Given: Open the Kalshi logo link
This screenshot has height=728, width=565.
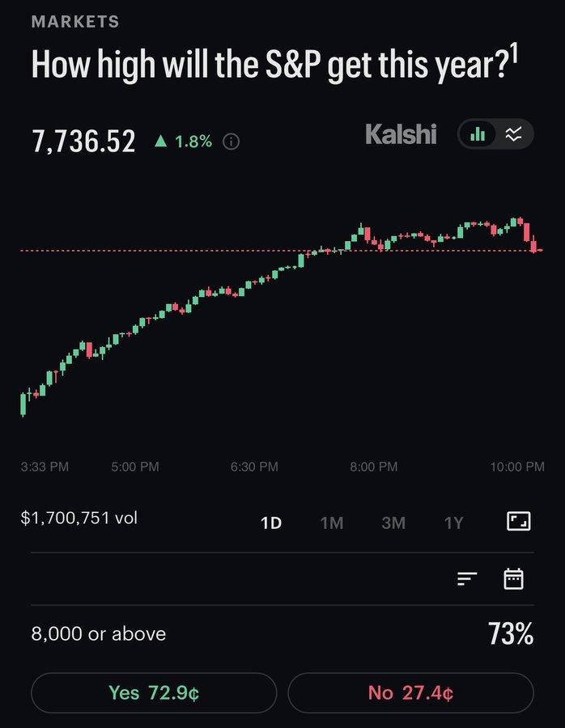Looking at the screenshot, I should pyautogui.click(x=401, y=134).
